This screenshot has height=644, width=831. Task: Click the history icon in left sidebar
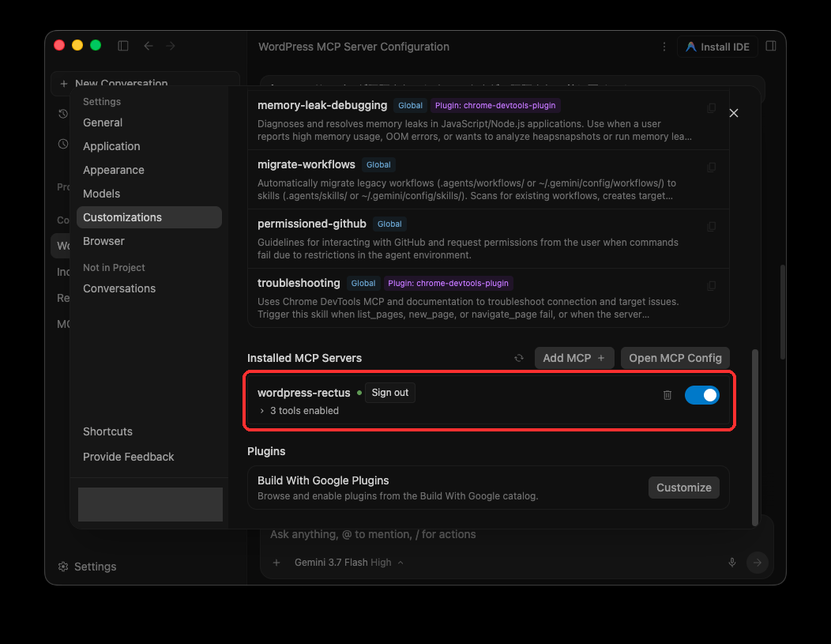pyautogui.click(x=63, y=114)
